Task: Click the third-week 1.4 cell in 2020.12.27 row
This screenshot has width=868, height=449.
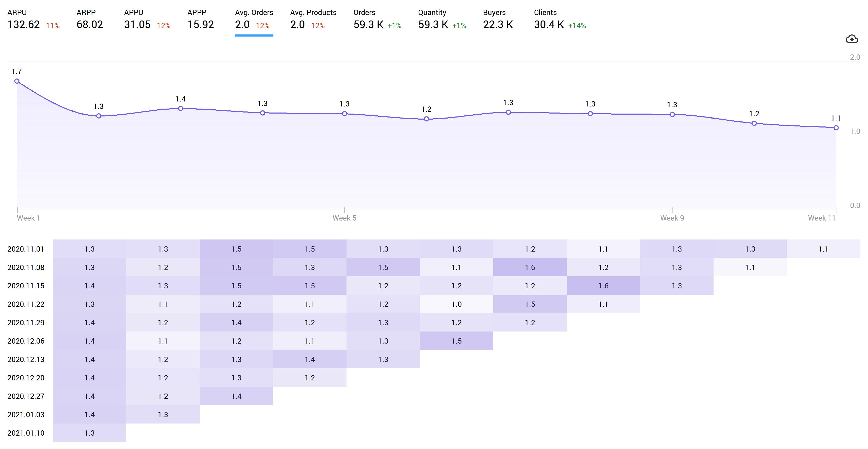Action: pyautogui.click(x=237, y=396)
